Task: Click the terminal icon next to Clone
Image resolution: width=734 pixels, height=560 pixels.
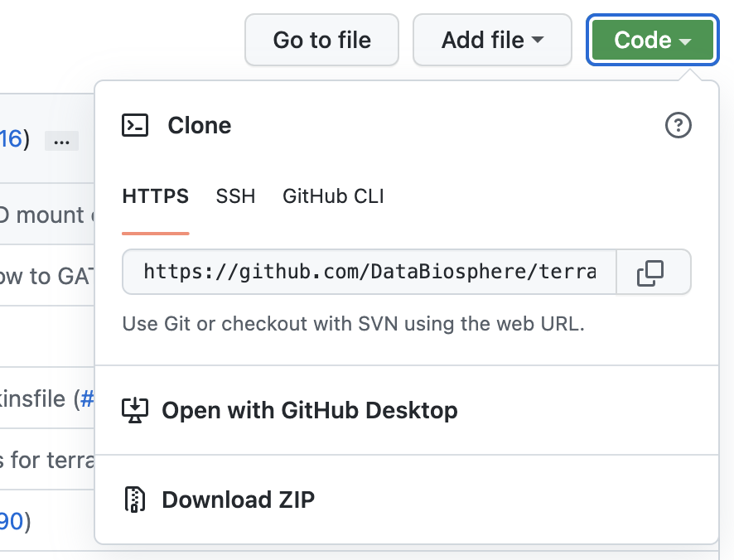Action: click(135, 125)
